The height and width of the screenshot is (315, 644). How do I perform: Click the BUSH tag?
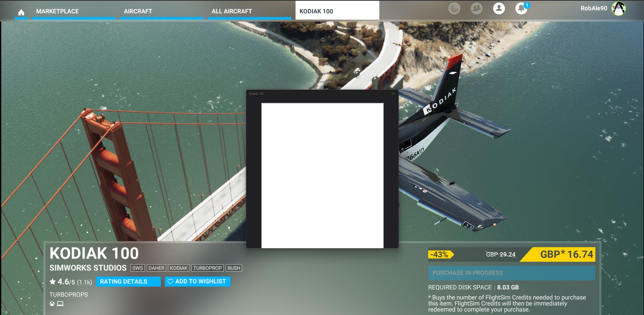234,268
